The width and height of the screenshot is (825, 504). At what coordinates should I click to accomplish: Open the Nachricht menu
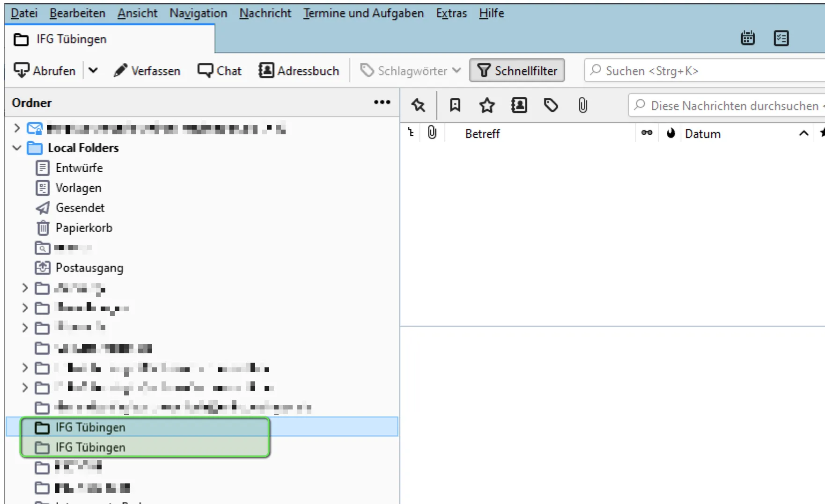(x=265, y=13)
